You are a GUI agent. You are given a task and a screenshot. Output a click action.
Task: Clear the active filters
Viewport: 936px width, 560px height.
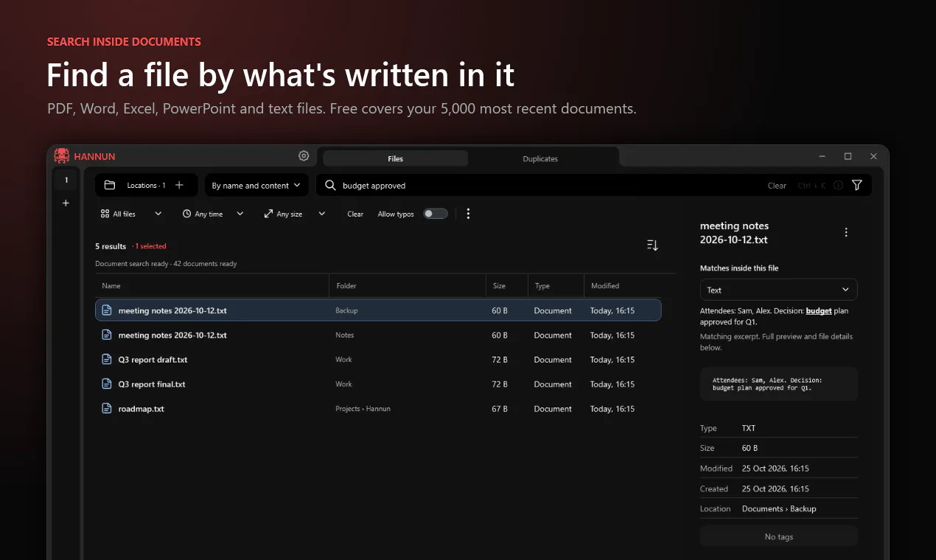tap(355, 214)
